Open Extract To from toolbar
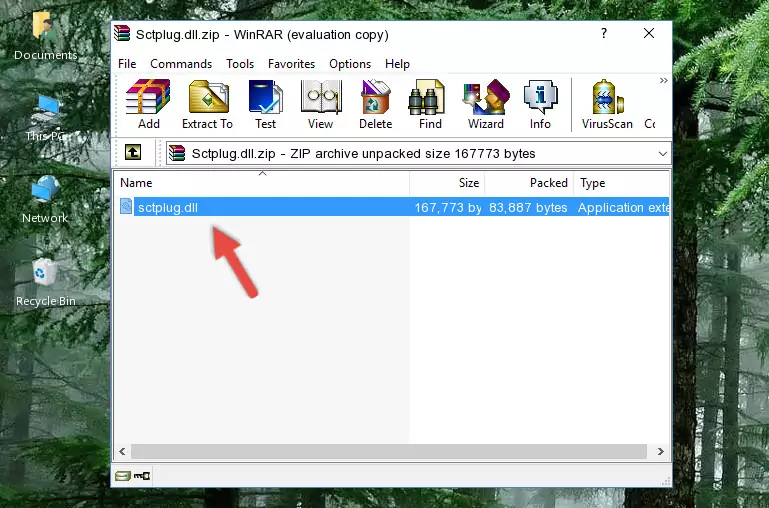769x508 pixels. (x=207, y=104)
